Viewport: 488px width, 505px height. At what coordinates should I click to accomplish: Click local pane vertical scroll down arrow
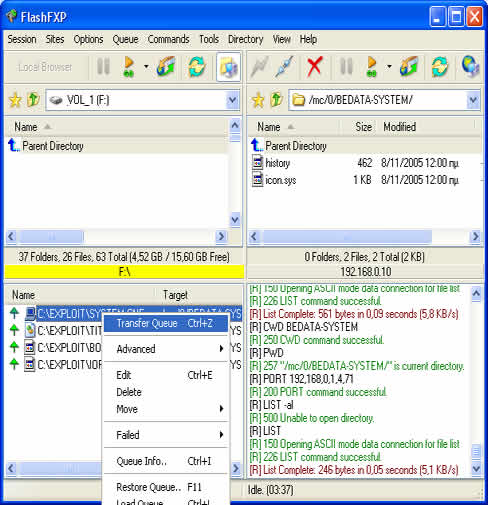235,220
